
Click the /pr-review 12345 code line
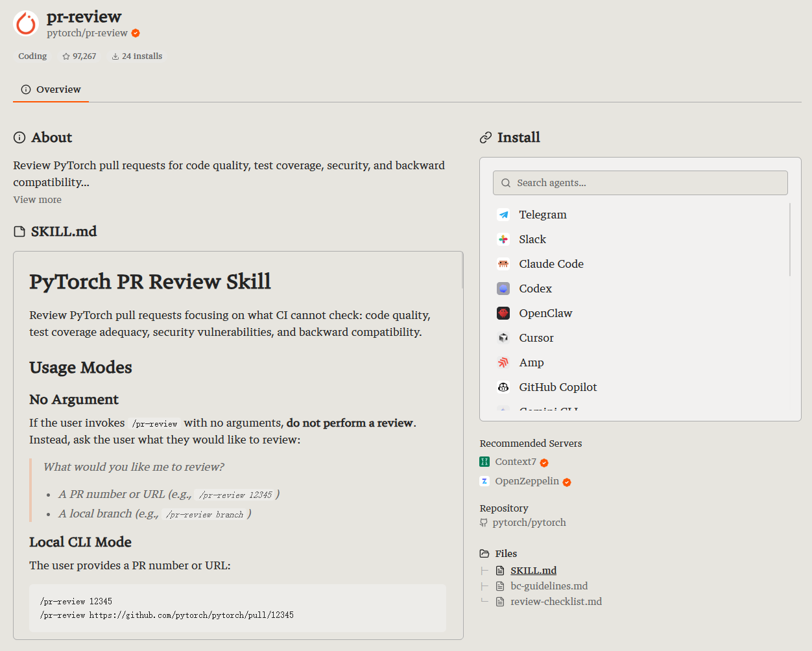click(x=76, y=601)
